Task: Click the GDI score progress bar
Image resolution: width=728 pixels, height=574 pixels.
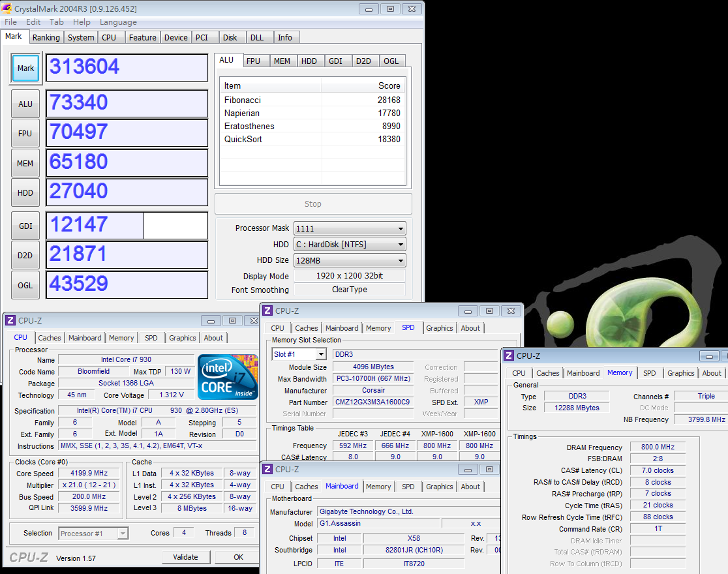Action: click(x=127, y=226)
